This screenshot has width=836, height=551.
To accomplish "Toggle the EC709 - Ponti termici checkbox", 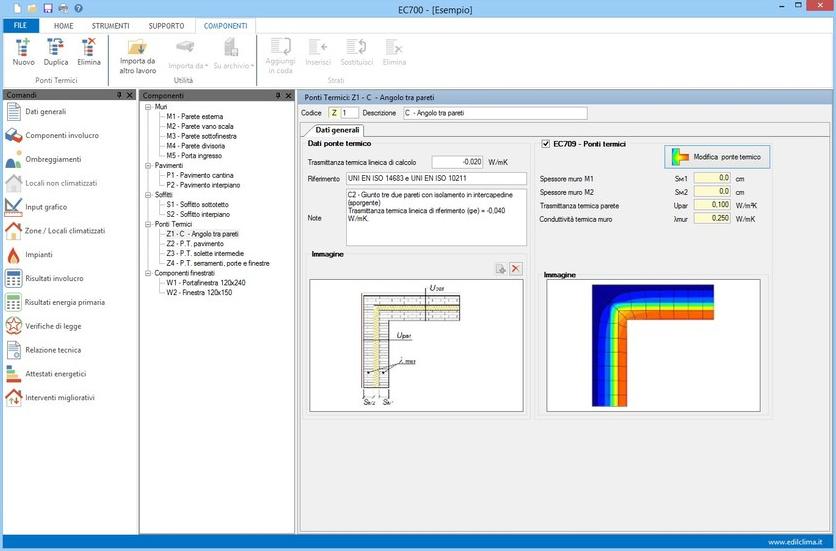I will click(x=545, y=144).
